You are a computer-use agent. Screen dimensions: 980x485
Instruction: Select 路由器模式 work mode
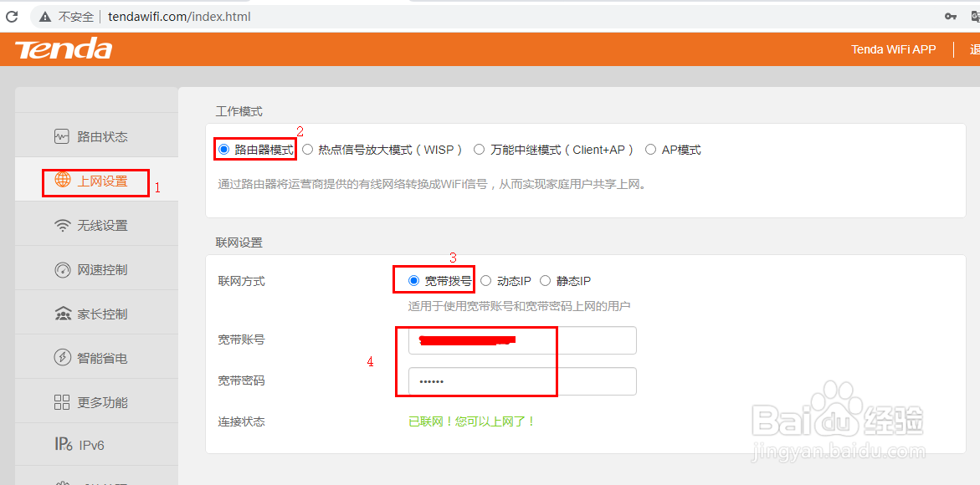224,149
